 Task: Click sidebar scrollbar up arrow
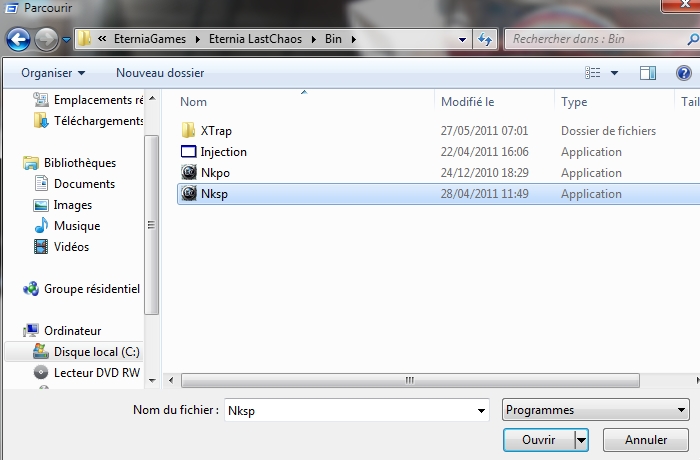pos(152,98)
